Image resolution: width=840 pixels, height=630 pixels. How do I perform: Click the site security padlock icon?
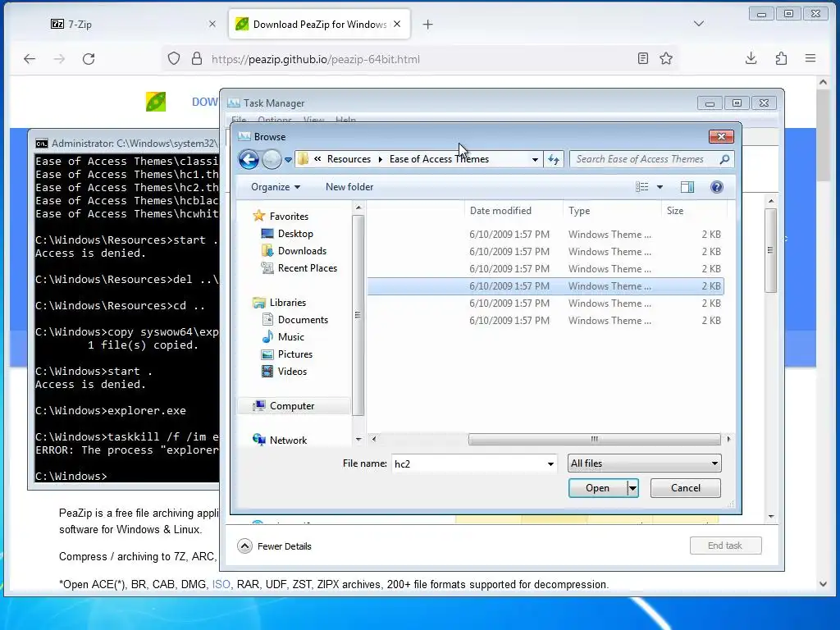pos(197,59)
